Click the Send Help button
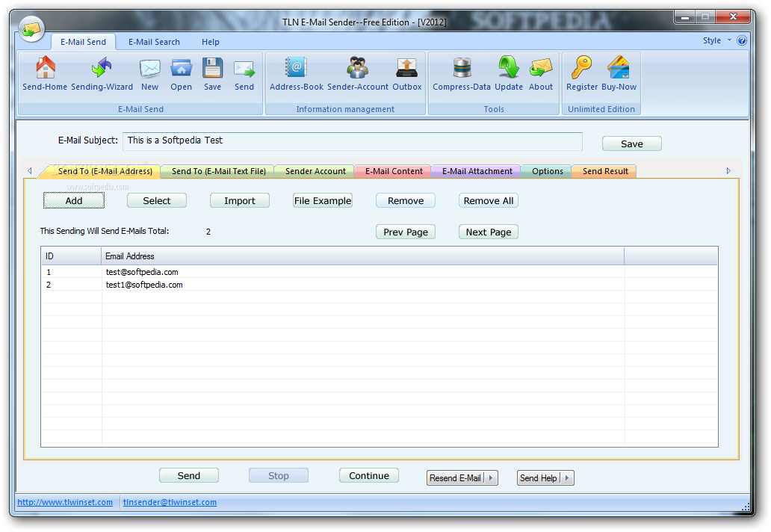The width and height of the screenshot is (771, 532). (539, 478)
